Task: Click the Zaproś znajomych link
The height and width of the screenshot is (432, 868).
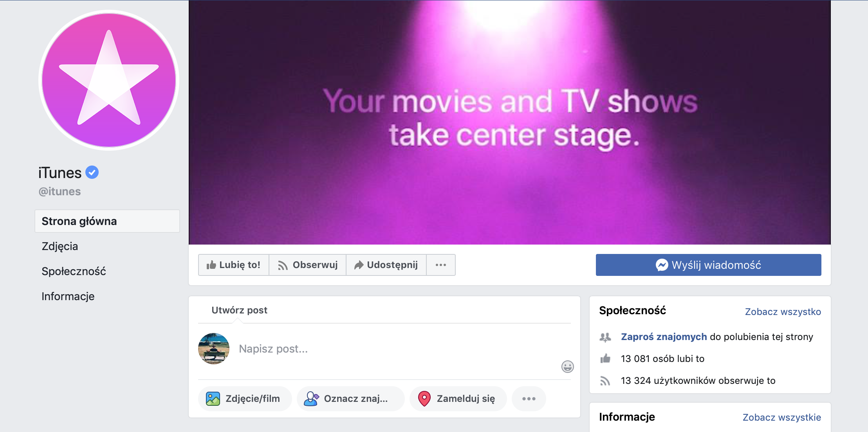Action: coord(664,337)
